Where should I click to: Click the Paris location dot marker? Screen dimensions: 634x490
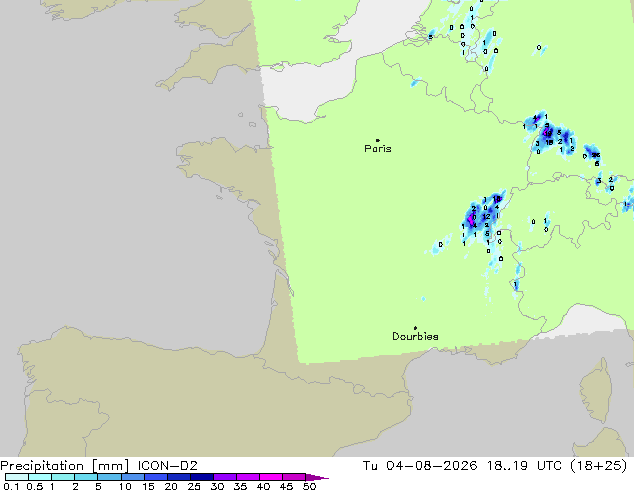378,140
